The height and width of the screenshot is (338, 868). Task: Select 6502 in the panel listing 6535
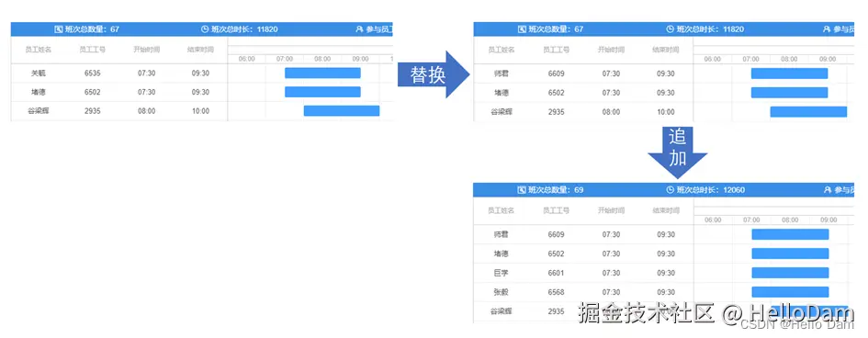(x=93, y=92)
